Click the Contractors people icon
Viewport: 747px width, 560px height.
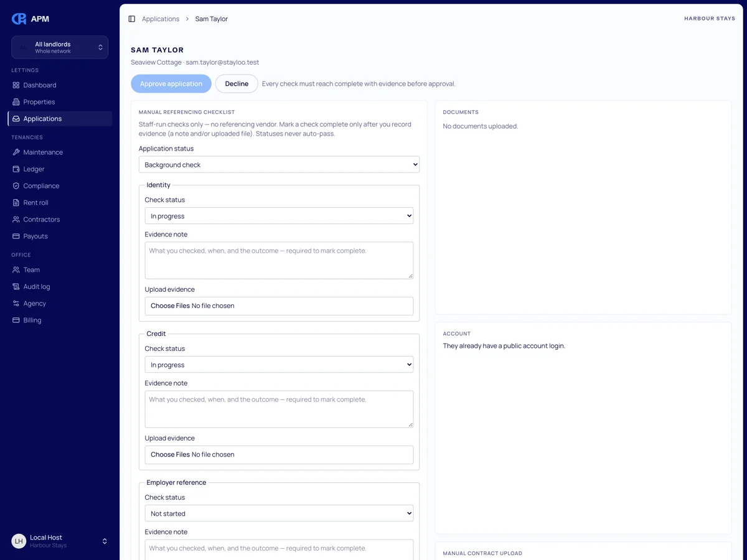(16, 220)
